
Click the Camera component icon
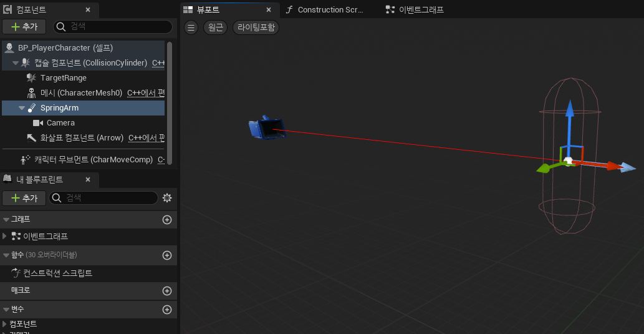pyautogui.click(x=38, y=122)
